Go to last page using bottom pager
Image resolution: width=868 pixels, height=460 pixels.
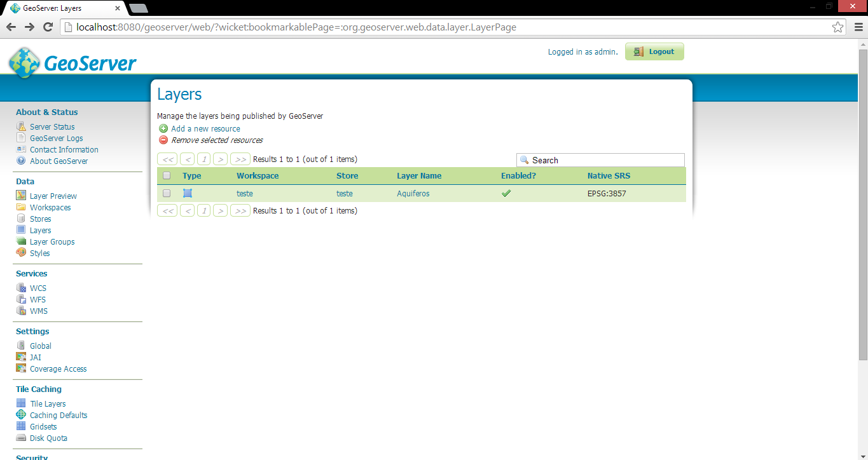(240, 211)
